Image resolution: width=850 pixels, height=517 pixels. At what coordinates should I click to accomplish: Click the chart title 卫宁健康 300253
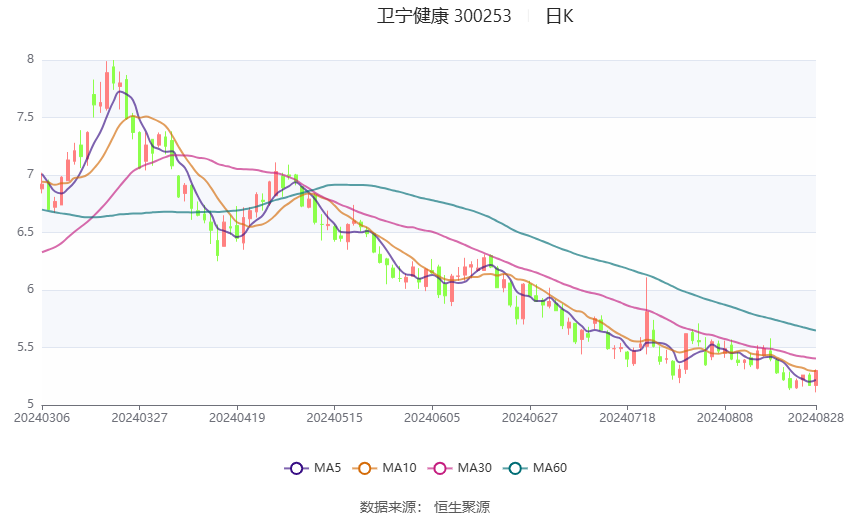[444, 16]
